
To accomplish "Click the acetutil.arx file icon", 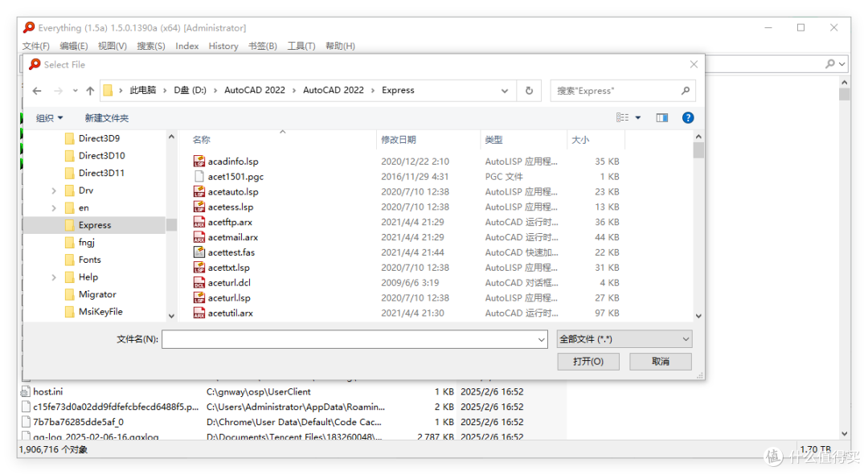I will coord(199,313).
